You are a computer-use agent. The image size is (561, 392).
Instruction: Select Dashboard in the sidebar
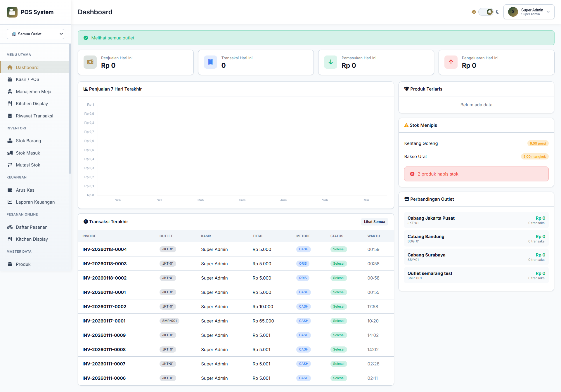[27, 67]
